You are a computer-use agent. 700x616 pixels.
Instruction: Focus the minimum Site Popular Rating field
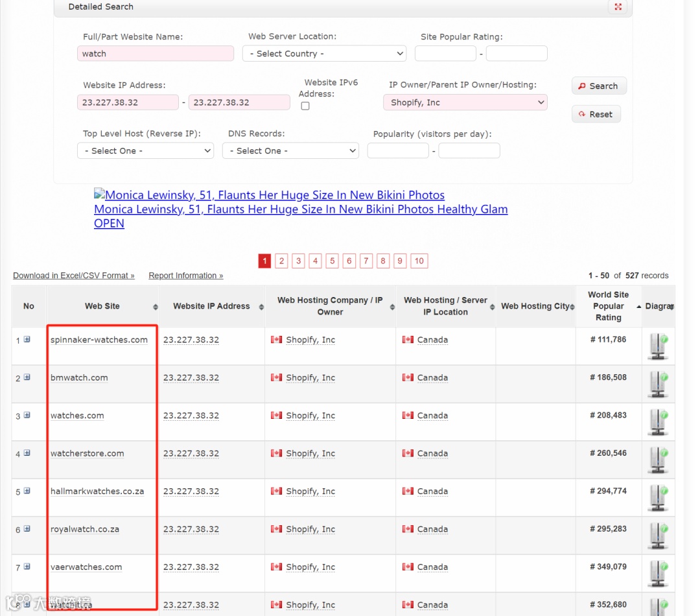445,54
